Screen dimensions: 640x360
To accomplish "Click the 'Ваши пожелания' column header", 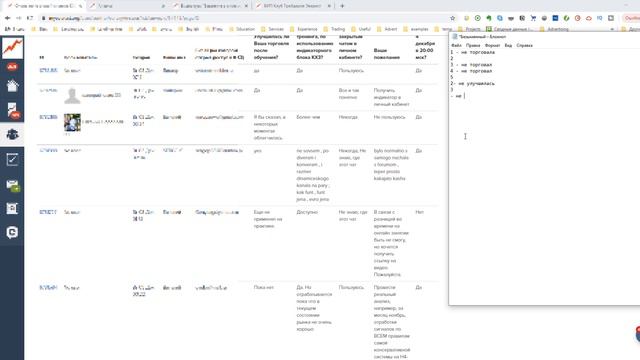I will coord(387,54).
